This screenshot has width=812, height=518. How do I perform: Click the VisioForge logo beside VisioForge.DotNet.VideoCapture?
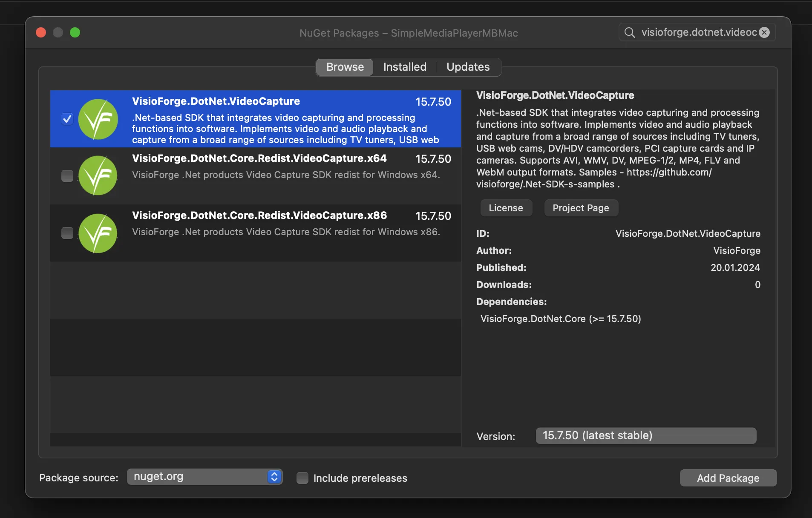click(98, 119)
